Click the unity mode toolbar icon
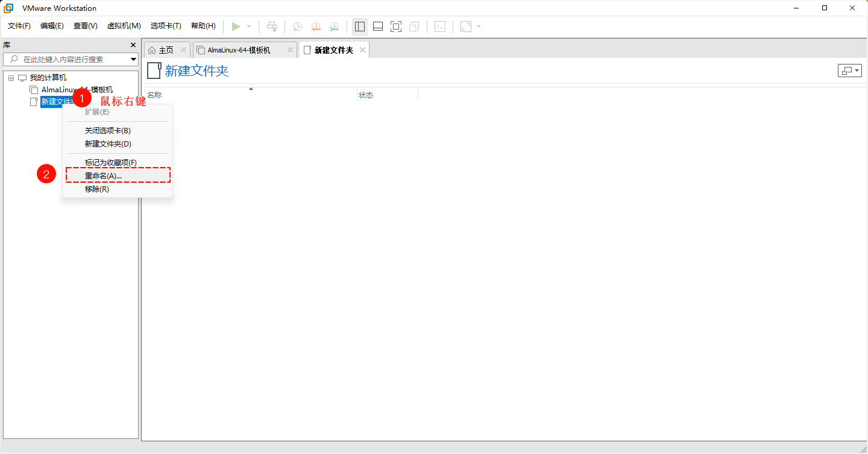The width and height of the screenshot is (868, 454). point(414,27)
